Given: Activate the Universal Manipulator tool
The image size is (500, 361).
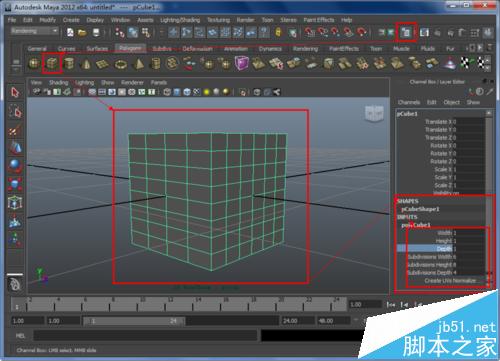Looking at the screenshot, I should (15, 202).
